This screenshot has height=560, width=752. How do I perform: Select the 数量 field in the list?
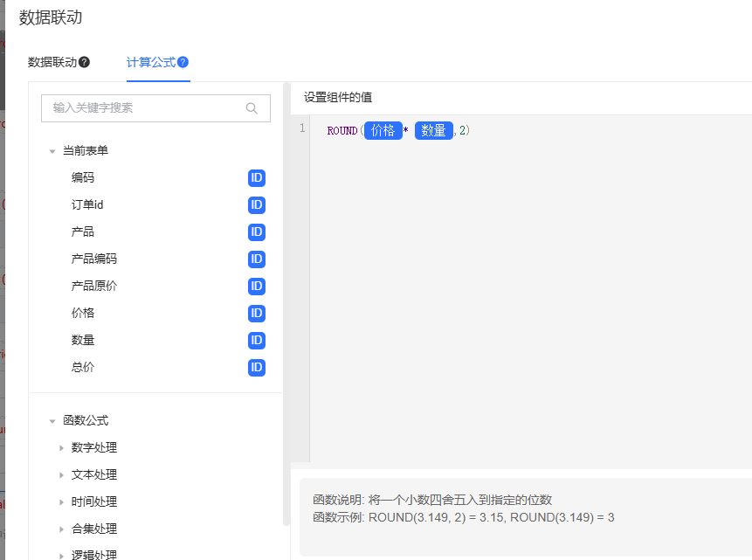pyautogui.click(x=83, y=340)
